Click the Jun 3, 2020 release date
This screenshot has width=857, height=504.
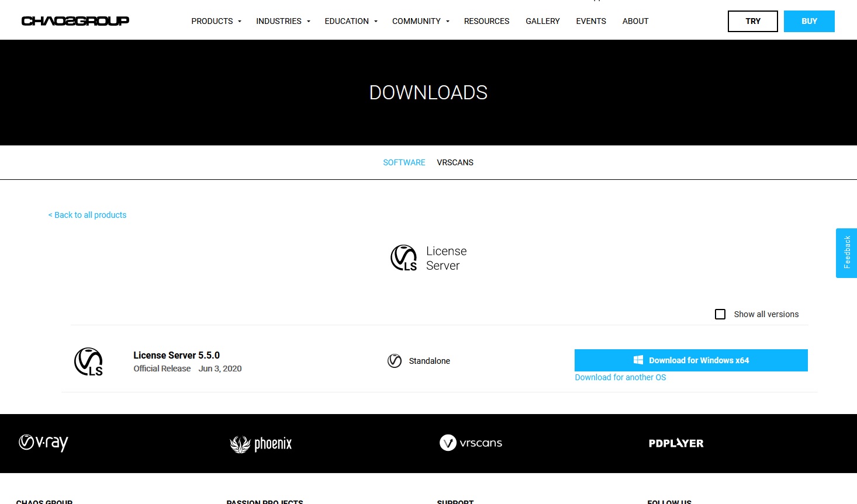tap(220, 369)
